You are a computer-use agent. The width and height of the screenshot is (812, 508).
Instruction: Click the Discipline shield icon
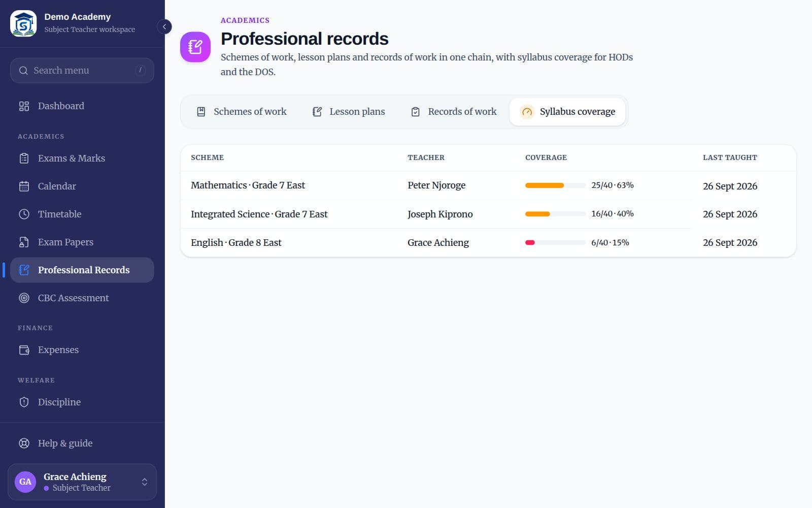[24, 402]
